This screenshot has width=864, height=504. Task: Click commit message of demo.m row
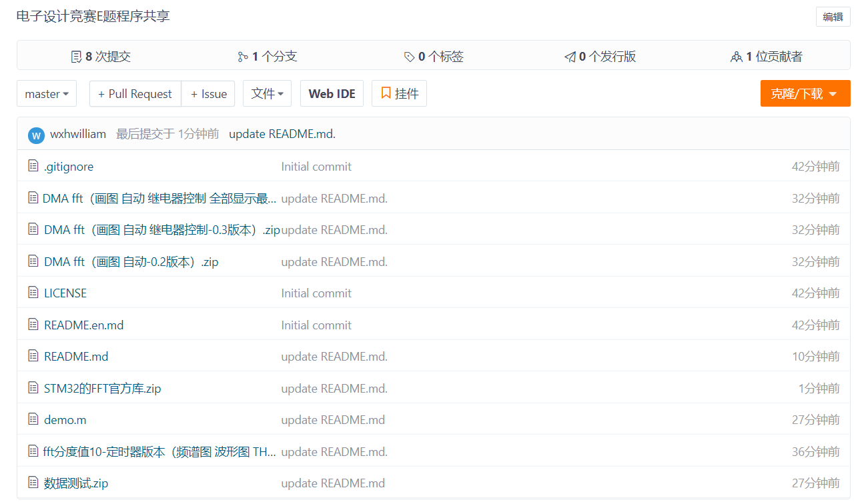coord(333,419)
